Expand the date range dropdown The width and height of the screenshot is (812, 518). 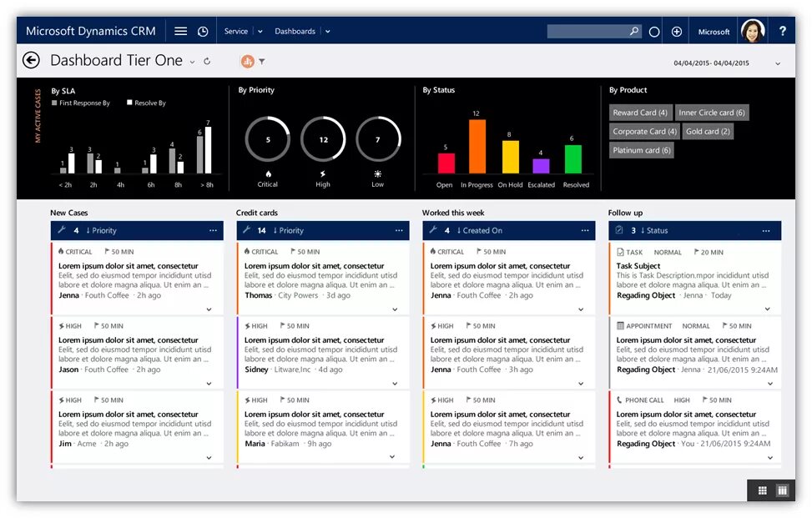[x=777, y=63]
